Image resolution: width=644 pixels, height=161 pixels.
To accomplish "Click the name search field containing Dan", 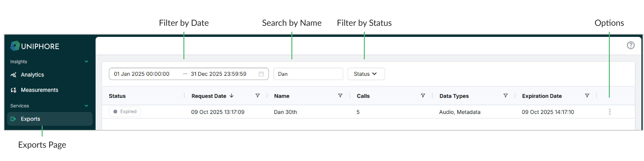I will (x=308, y=74).
